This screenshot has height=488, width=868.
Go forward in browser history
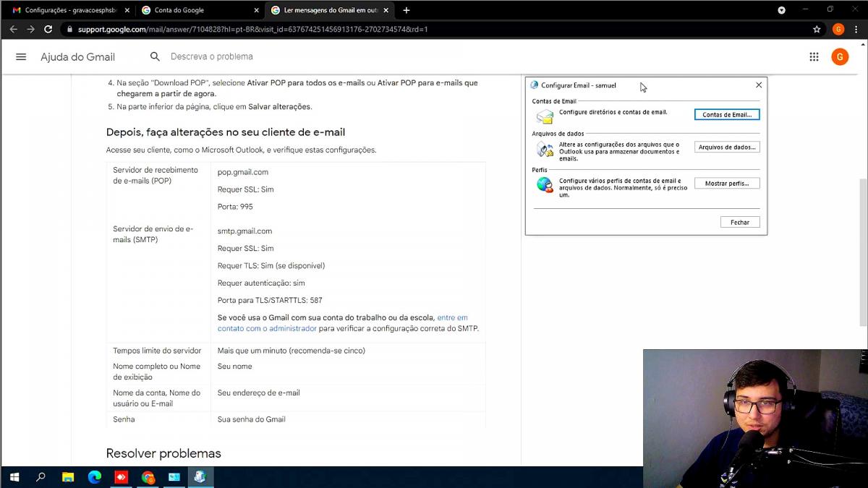[30, 29]
